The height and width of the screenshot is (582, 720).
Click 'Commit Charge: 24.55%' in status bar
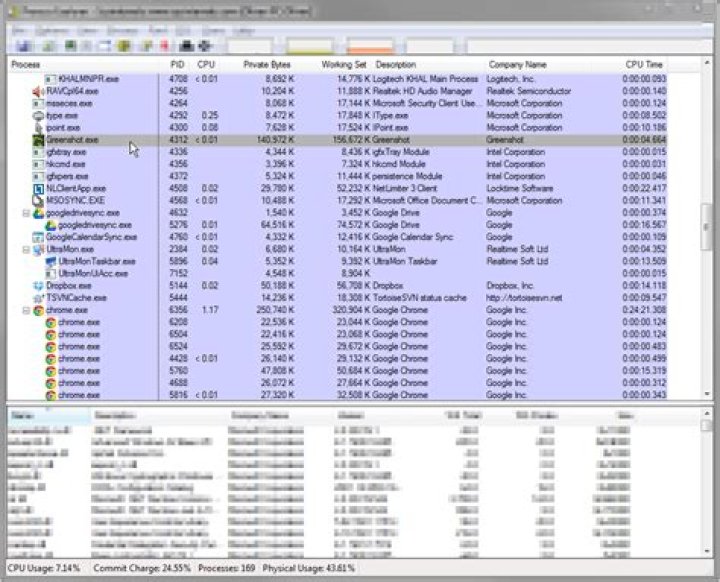142,568
